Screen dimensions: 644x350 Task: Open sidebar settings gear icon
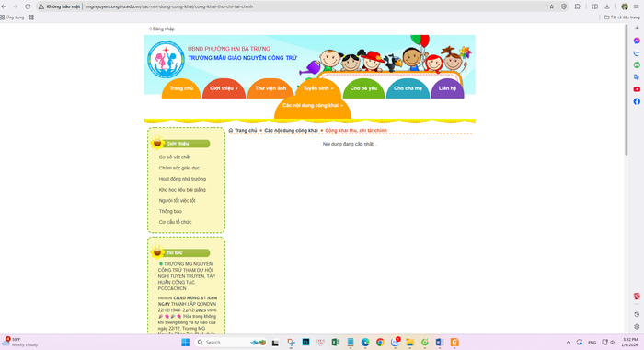pyautogui.click(x=637, y=327)
